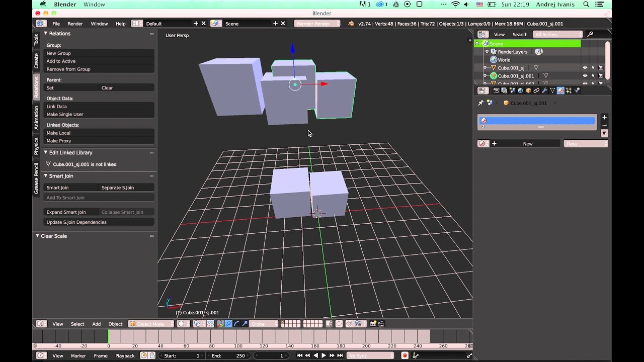Image resolution: width=644 pixels, height=362 pixels.
Task: Open the Mesh Data triangle tab
Action: coord(552,90)
